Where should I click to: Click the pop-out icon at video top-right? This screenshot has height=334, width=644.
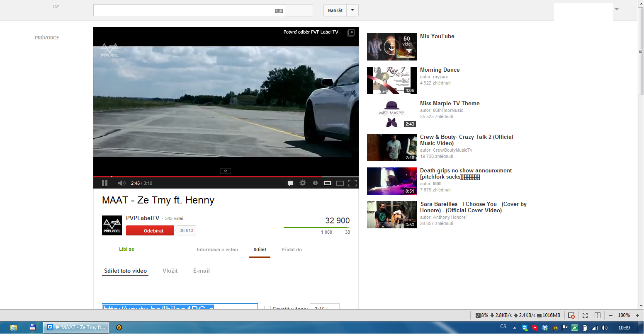(351, 33)
